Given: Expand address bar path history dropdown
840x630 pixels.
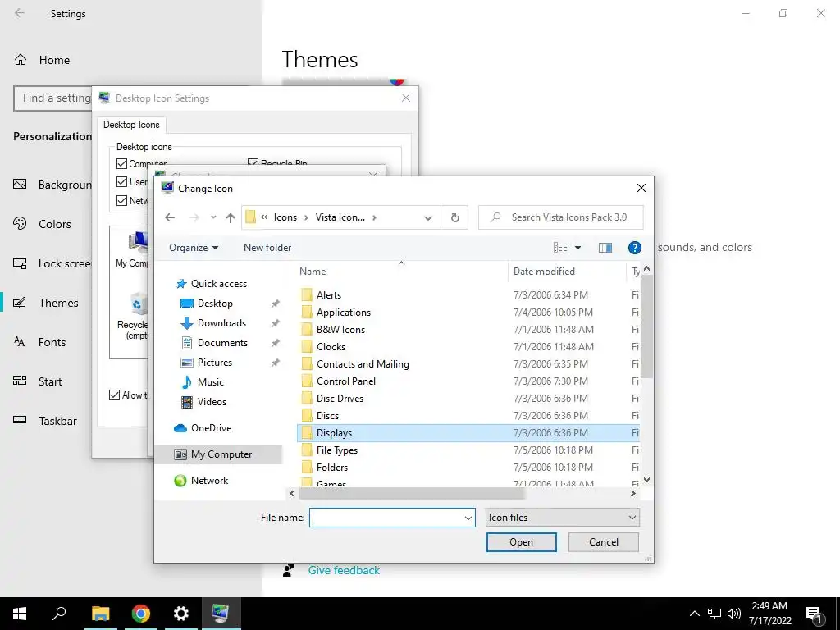Looking at the screenshot, I should tap(428, 218).
